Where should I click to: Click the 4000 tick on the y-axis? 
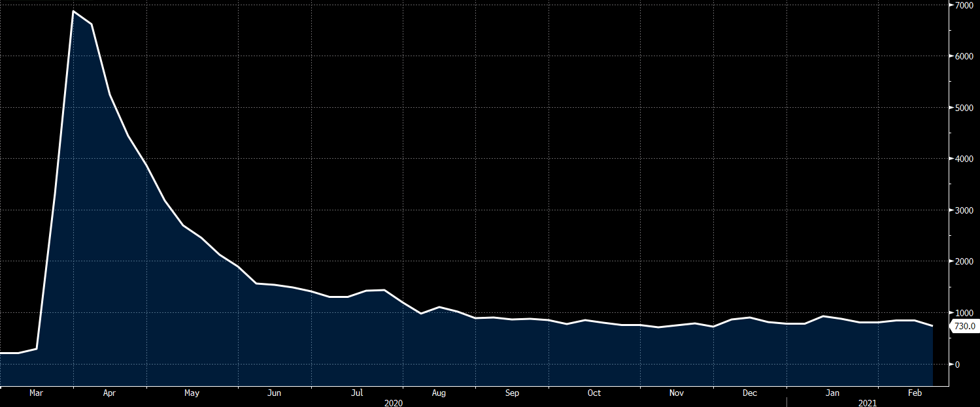pyautogui.click(x=964, y=159)
